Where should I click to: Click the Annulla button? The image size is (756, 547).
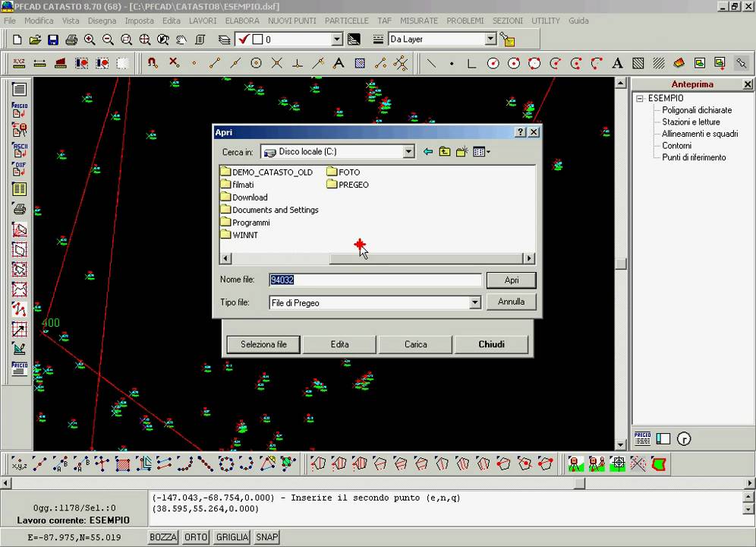tap(511, 302)
